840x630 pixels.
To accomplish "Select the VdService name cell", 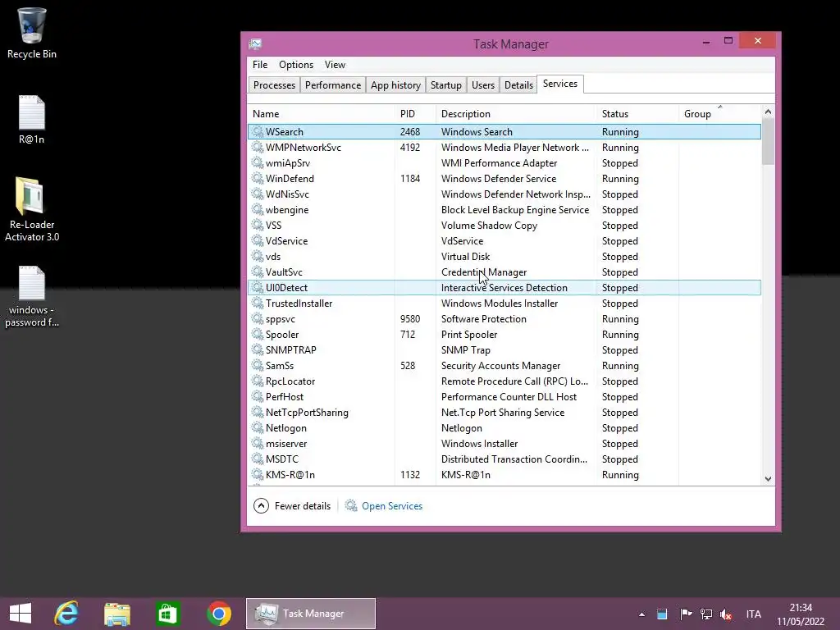I will (x=286, y=241).
